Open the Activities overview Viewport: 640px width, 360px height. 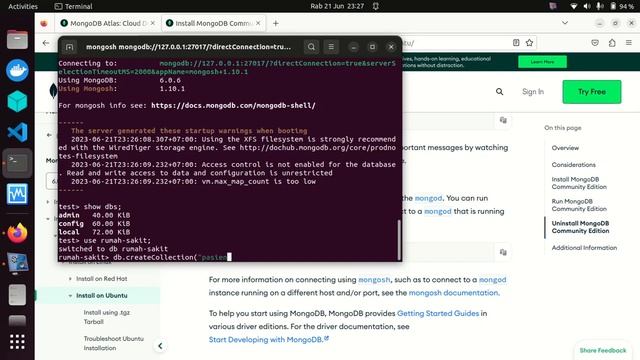tap(23, 6)
